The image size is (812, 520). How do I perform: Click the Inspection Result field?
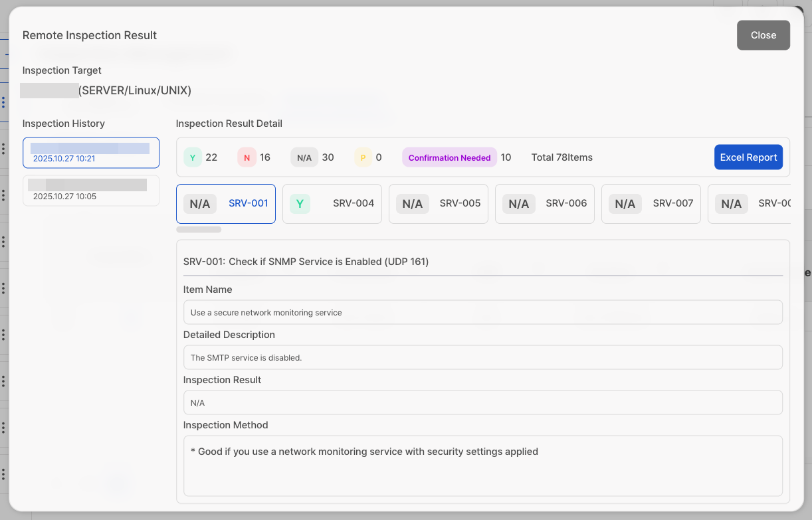(482, 402)
